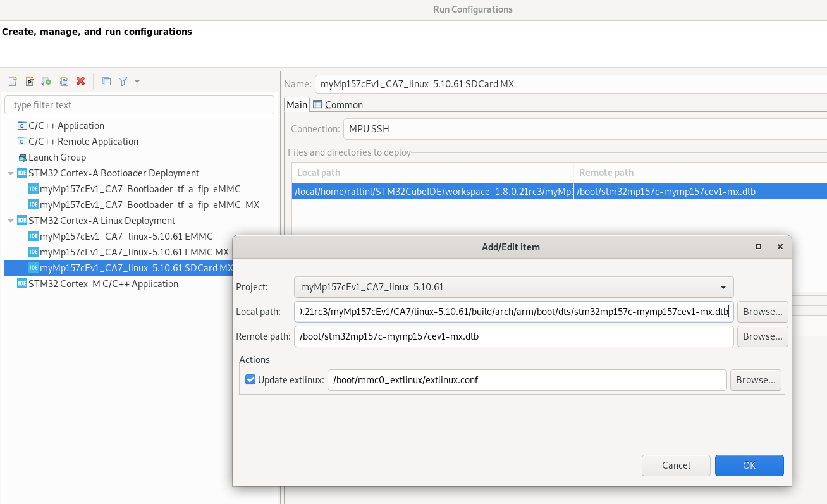
Task: Select C/C++ Remote Application in the tree
Action: 83,142
